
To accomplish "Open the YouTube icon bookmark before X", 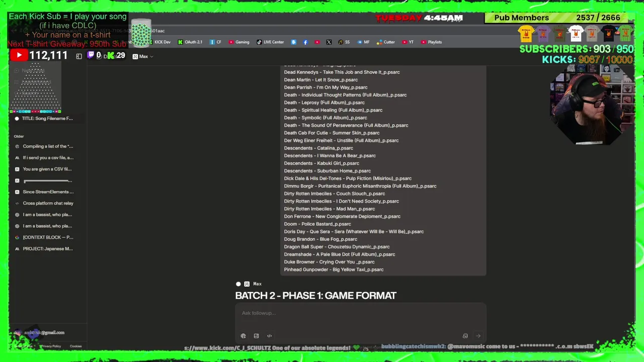I will pos(317,42).
